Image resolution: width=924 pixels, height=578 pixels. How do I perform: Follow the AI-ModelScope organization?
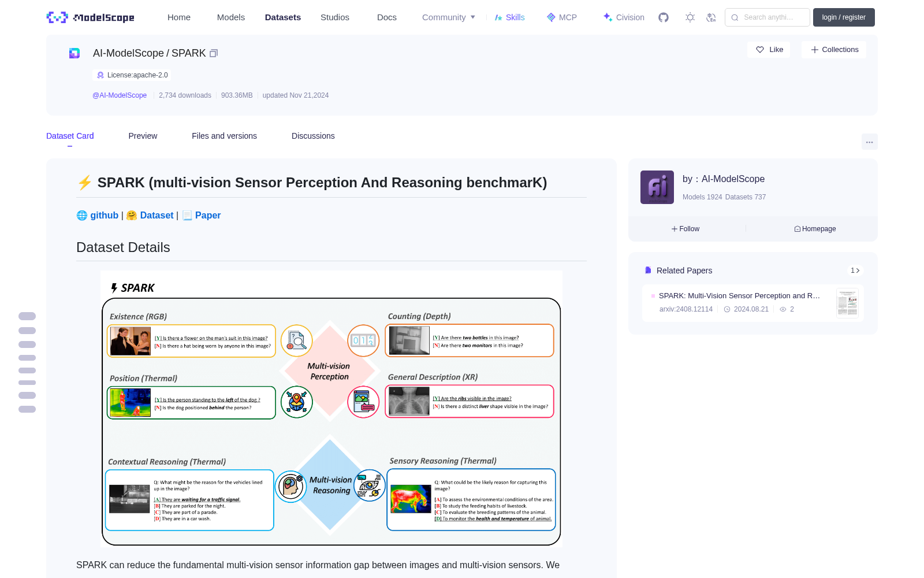point(685,229)
